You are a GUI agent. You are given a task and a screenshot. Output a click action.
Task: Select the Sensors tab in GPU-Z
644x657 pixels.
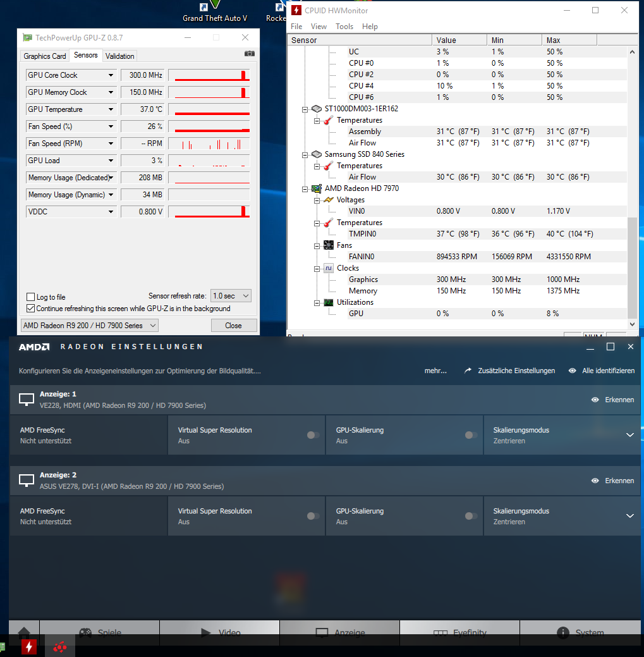[85, 55]
